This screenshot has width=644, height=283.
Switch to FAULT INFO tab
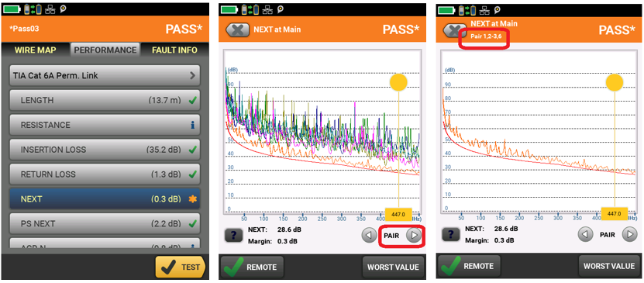point(174,50)
